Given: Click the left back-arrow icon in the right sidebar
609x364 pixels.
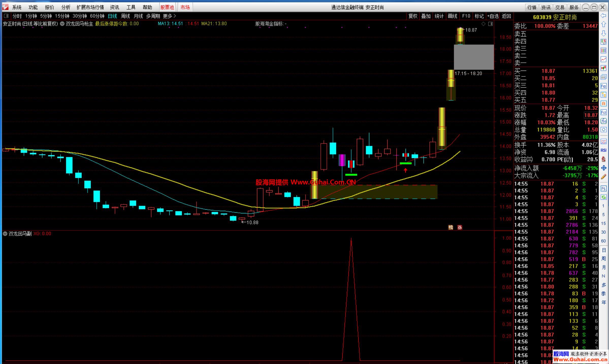Looking at the screenshot, I should coord(603,16).
